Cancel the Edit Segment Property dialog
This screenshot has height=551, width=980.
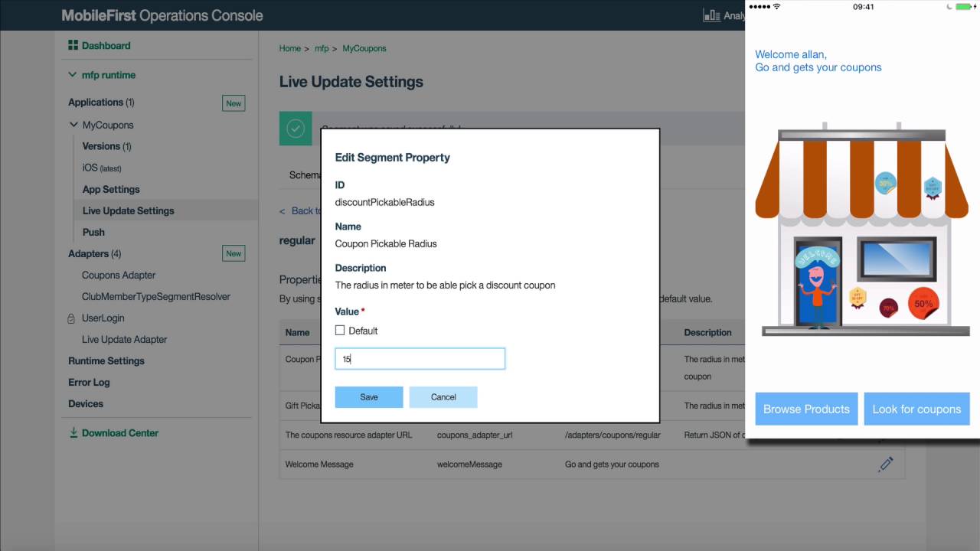443,397
